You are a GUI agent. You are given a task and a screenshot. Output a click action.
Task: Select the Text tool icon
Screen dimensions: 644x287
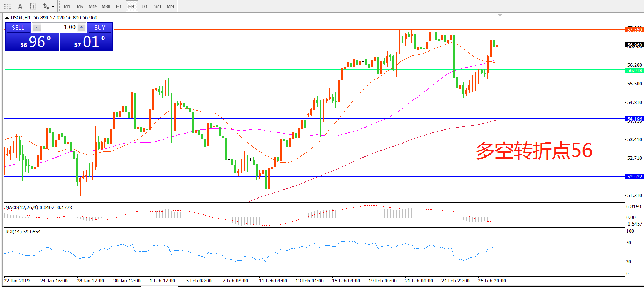[20, 6]
